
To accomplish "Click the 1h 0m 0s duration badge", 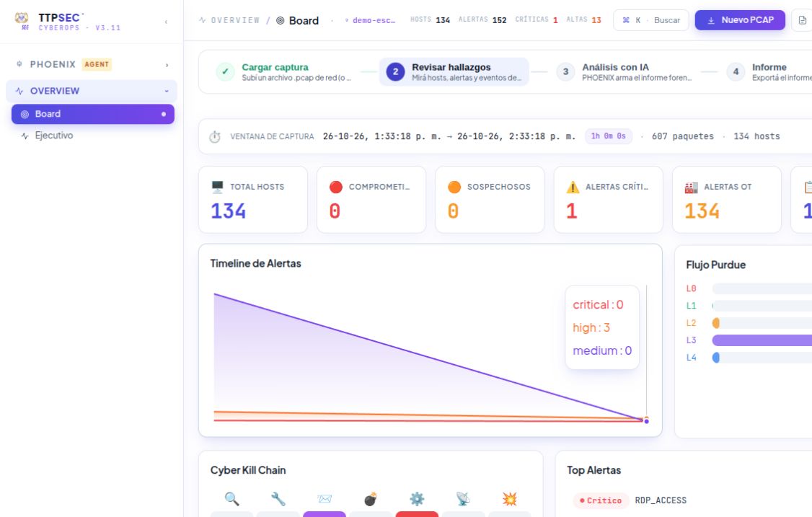I will pyautogui.click(x=609, y=136).
